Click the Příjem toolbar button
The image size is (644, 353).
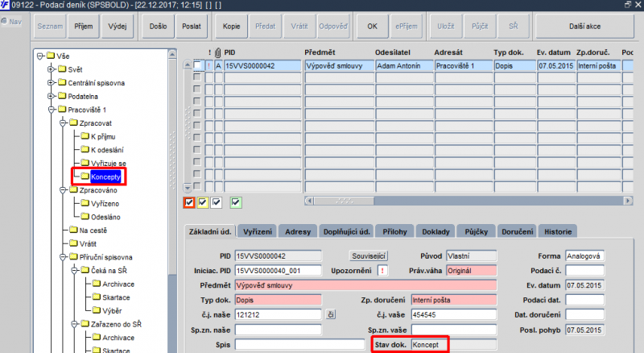[84, 27]
